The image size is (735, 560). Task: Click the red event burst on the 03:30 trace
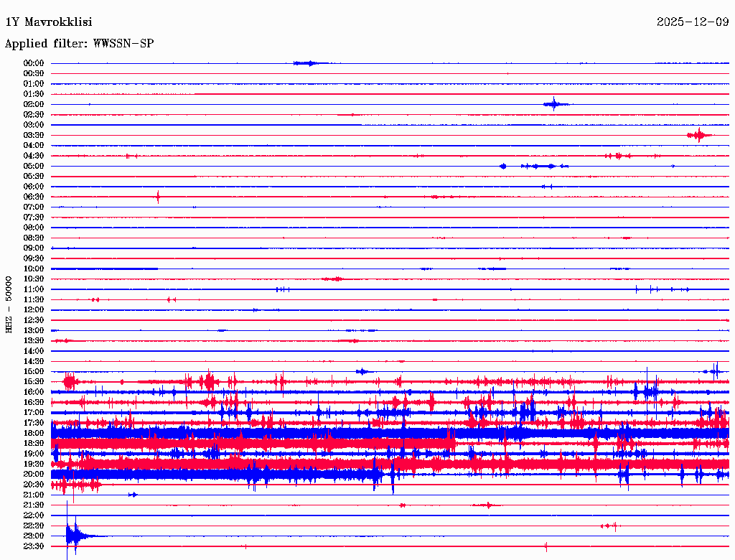click(699, 135)
